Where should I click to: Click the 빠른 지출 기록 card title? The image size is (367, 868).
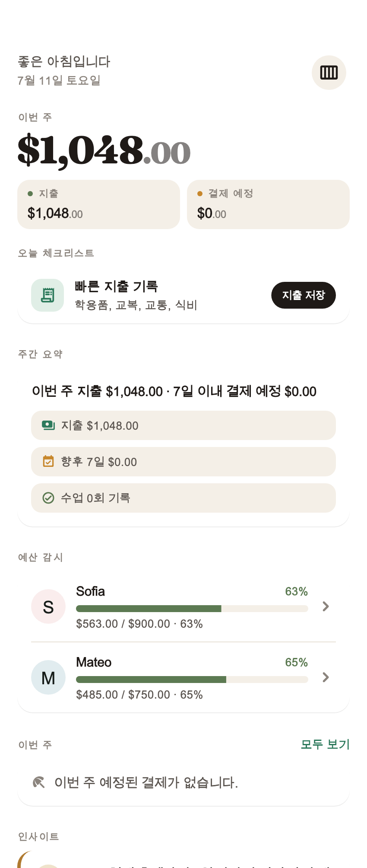(x=117, y=286)
